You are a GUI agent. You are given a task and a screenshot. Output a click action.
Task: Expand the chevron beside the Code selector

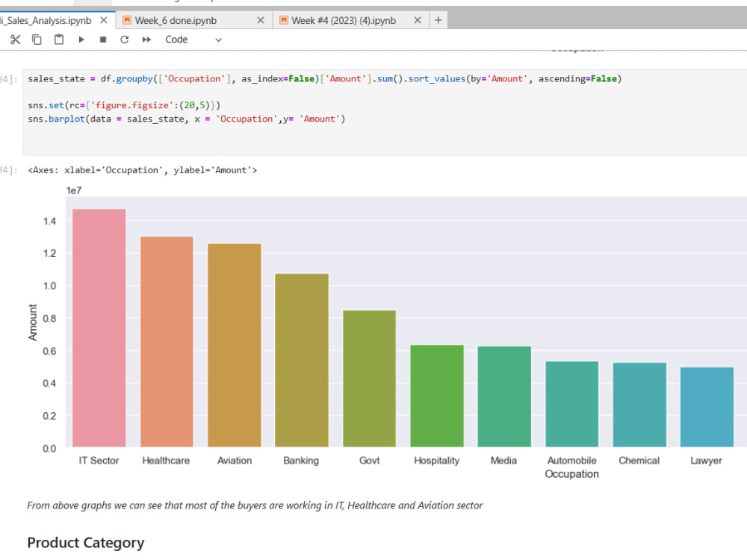[x=217, y=40]
